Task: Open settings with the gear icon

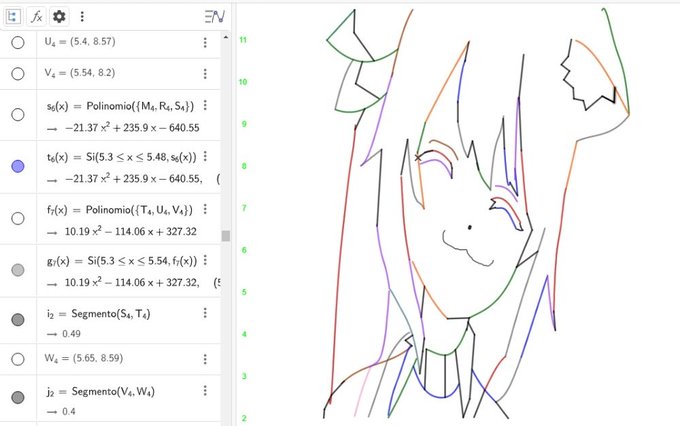Action: point(59,17)
